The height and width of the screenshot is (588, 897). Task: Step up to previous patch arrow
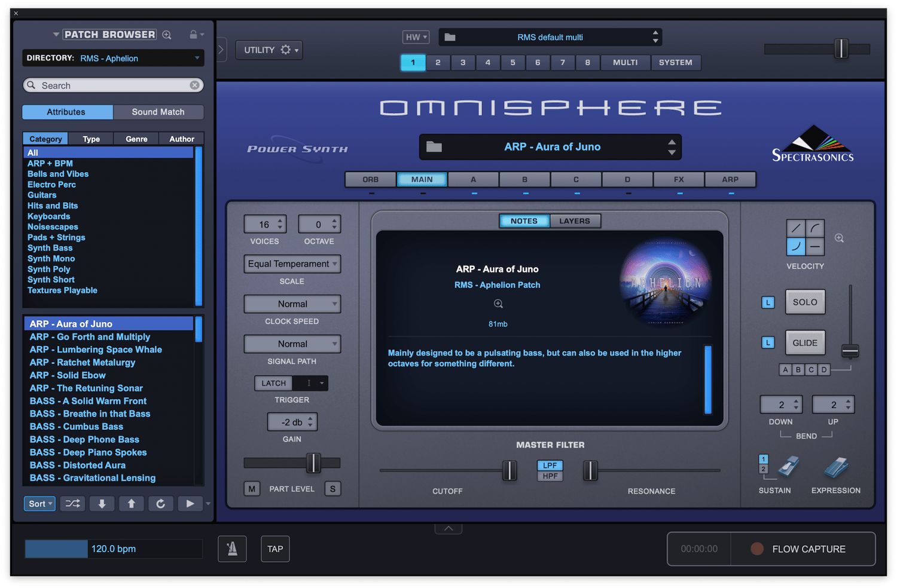click(132, 504)
